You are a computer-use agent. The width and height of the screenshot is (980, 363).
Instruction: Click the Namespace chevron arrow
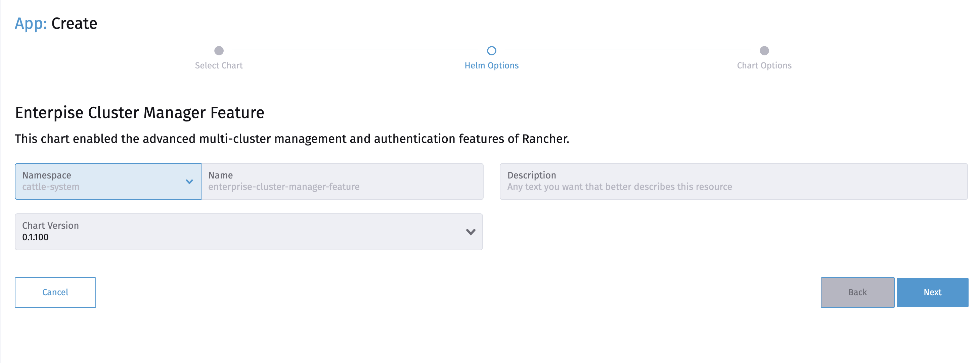point(189,182)
